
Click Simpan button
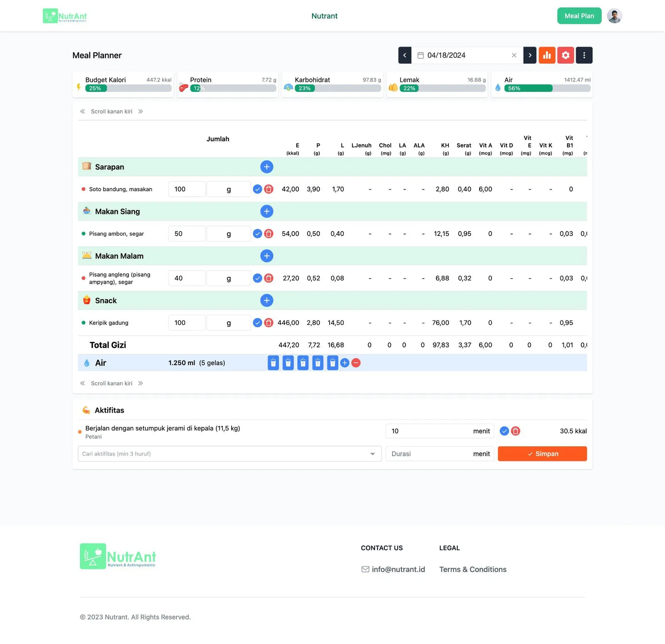coord(542,454)
